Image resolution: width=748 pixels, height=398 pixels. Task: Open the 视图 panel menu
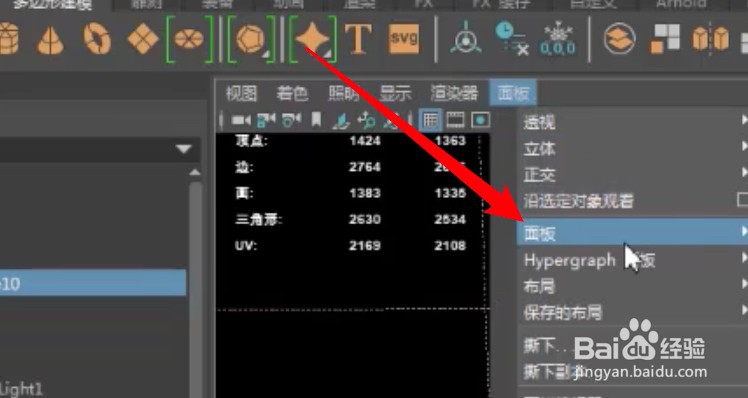241,94
